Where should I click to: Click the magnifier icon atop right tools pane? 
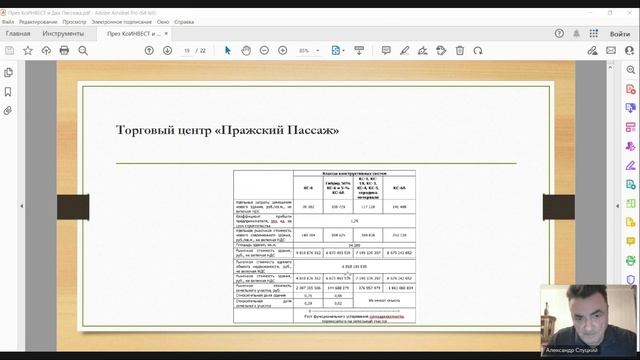631,70
